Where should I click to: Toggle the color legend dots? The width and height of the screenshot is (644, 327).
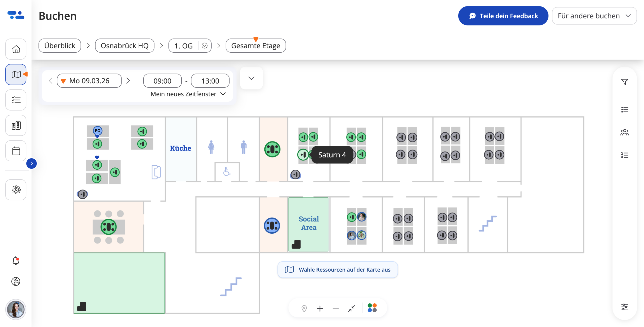point(372,308)
